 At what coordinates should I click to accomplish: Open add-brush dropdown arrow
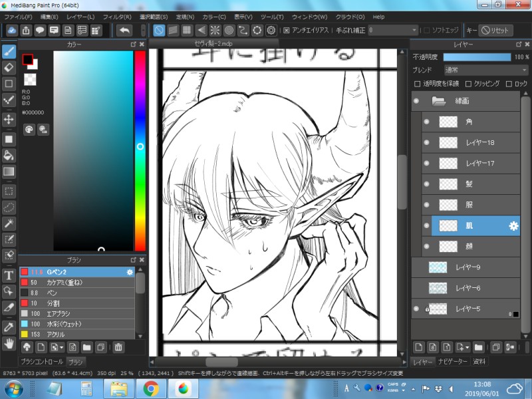[x=61, y=347]
